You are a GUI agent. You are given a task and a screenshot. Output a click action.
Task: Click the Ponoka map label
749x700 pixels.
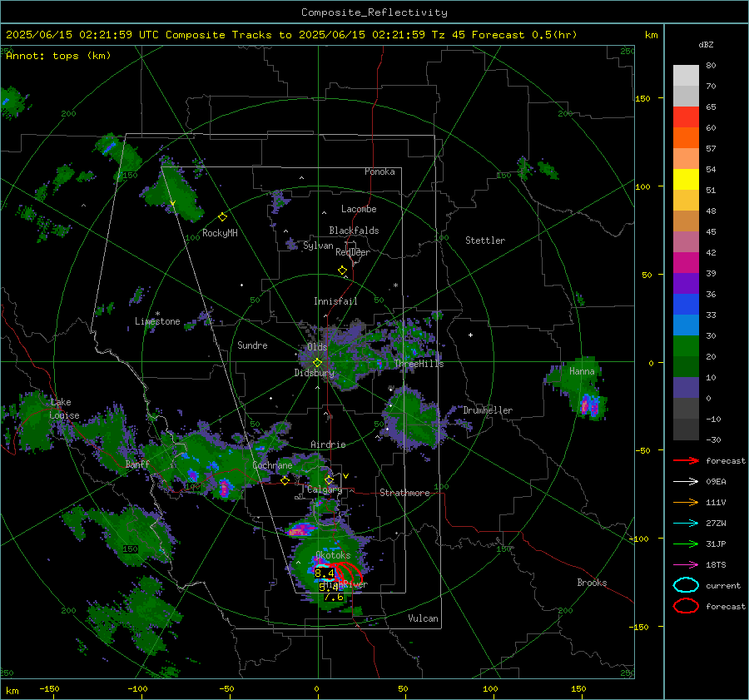(379, 171)
